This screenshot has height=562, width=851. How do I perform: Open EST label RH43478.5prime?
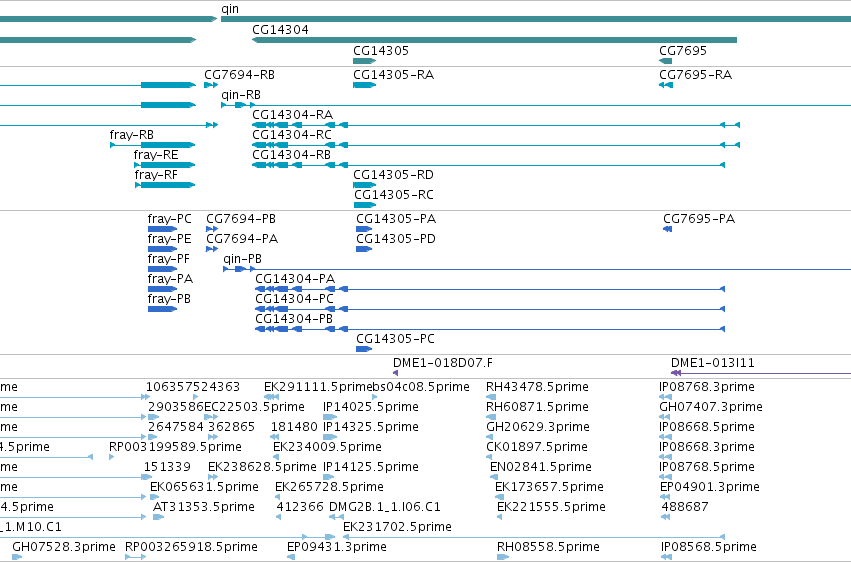click(x=537, y=387)
